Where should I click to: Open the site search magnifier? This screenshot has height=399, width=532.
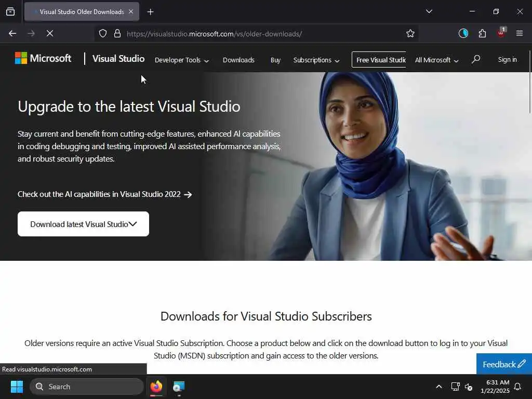pyautogui.click(x=476, y=59)
